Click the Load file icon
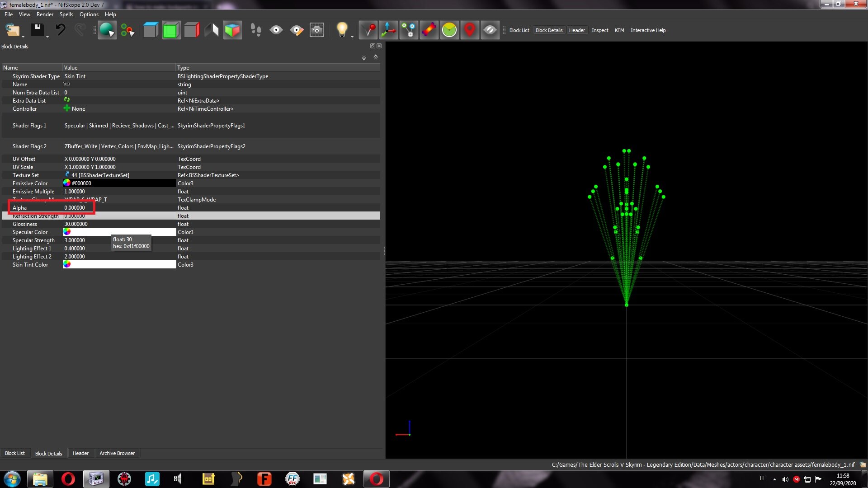The image size is (868, 488). point(12,30)
